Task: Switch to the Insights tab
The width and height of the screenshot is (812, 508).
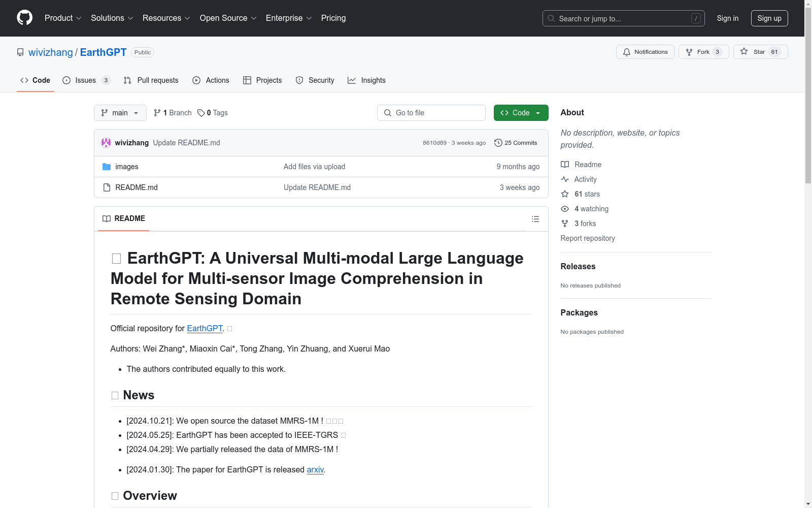Action: 367,80
